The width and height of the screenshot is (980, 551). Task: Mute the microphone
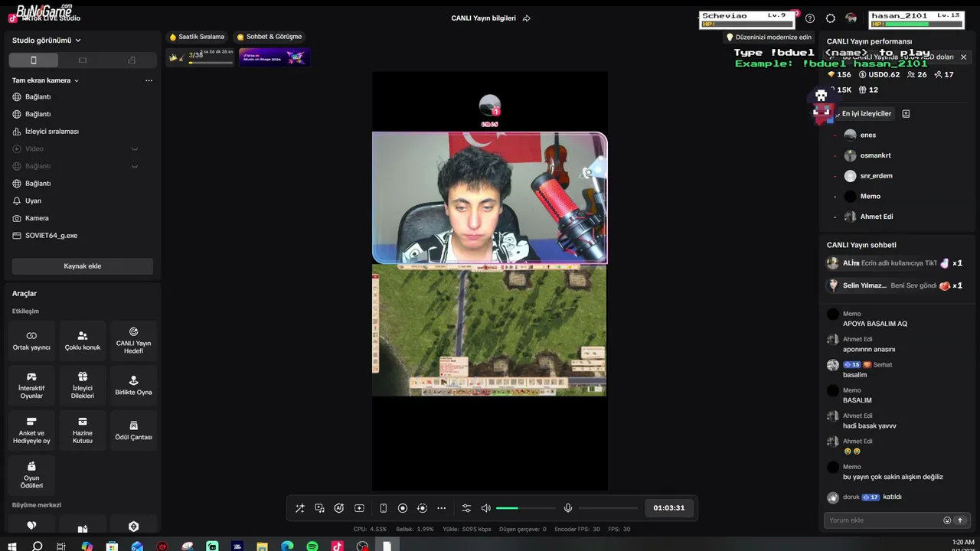coord(568,508)
